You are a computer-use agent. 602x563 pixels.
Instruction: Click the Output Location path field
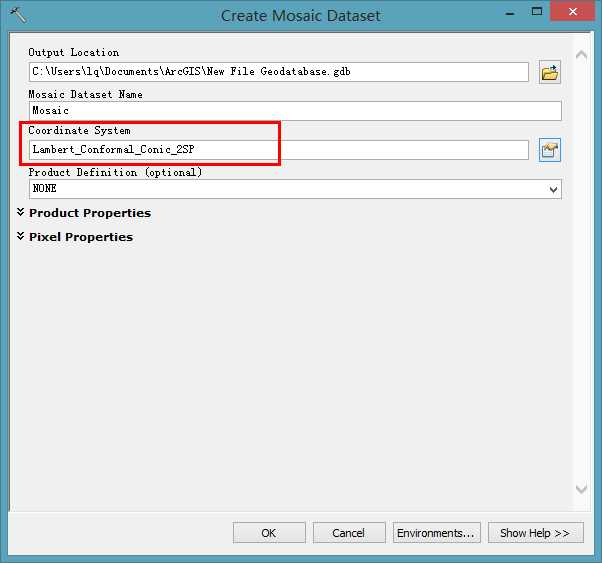click(279, 72)
